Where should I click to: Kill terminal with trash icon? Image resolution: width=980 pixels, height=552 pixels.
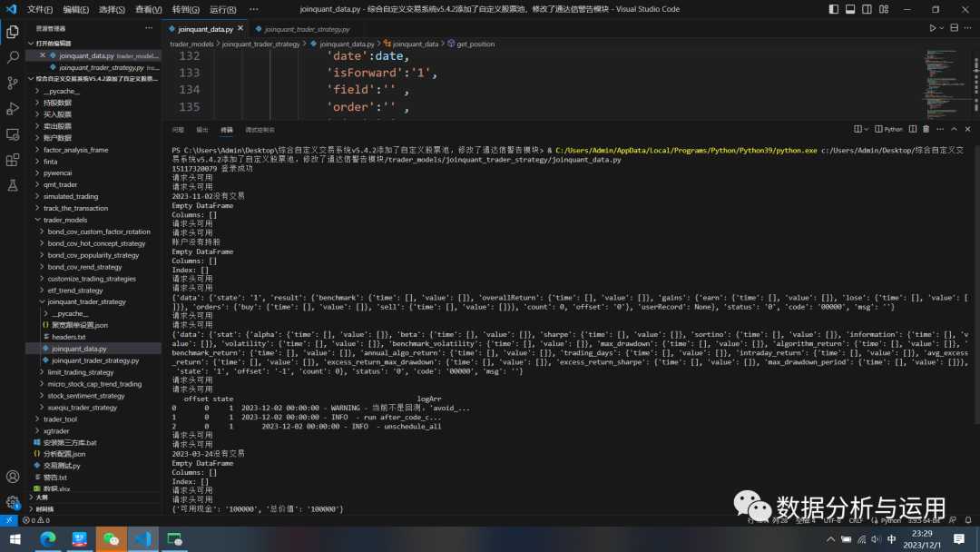[926, 130]
